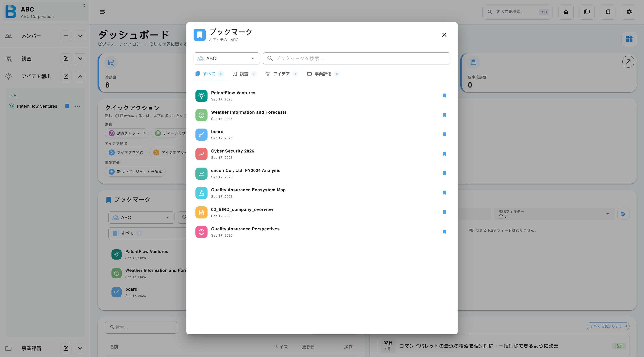Open settings gear icon
This screenshot has height=357, width=644.
(629, 12)
